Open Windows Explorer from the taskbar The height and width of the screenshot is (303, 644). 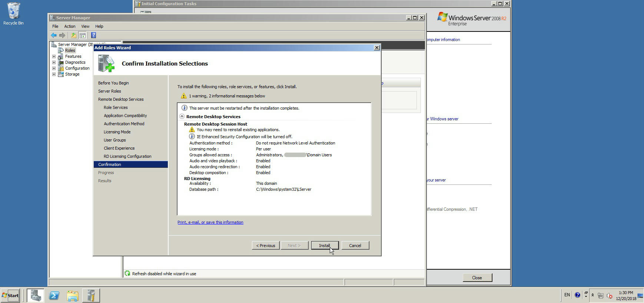click(x=73, y=295)
